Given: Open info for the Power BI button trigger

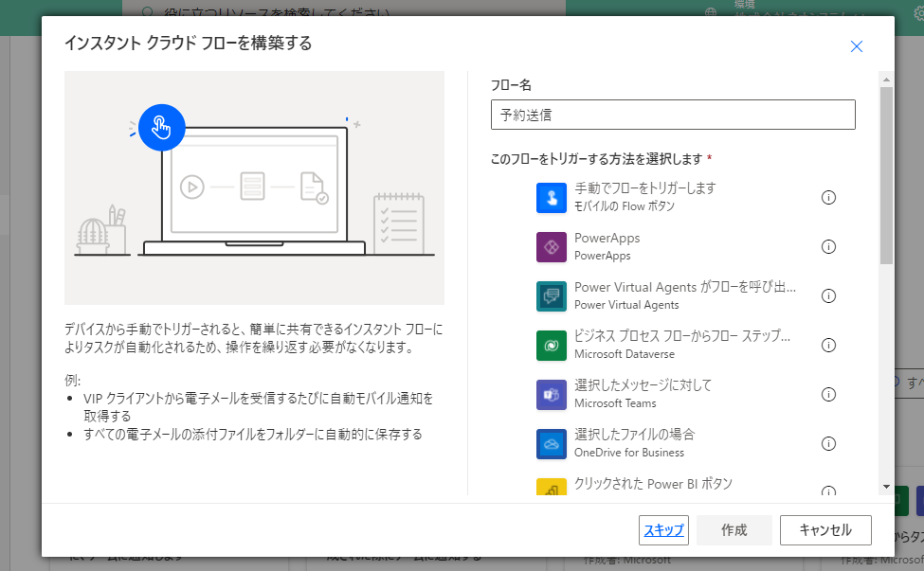Looking at the screenshot, I should click(x=828, y=491).
